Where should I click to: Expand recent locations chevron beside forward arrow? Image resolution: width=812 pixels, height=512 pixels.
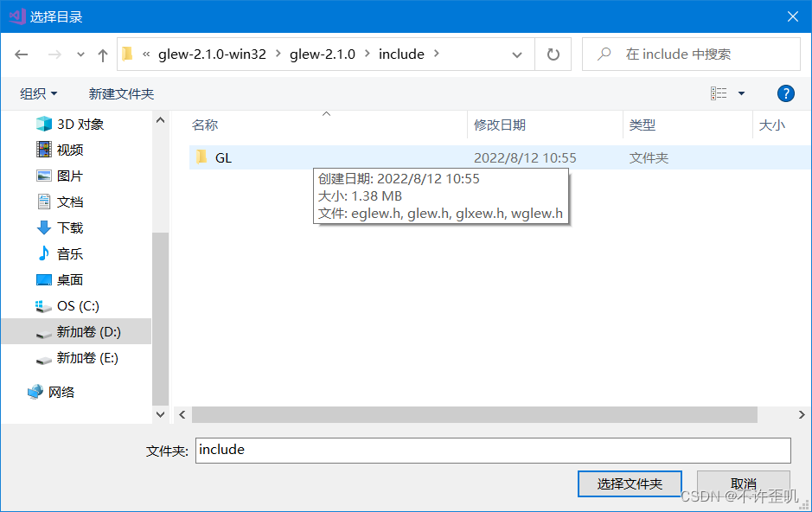click(81, 54)
